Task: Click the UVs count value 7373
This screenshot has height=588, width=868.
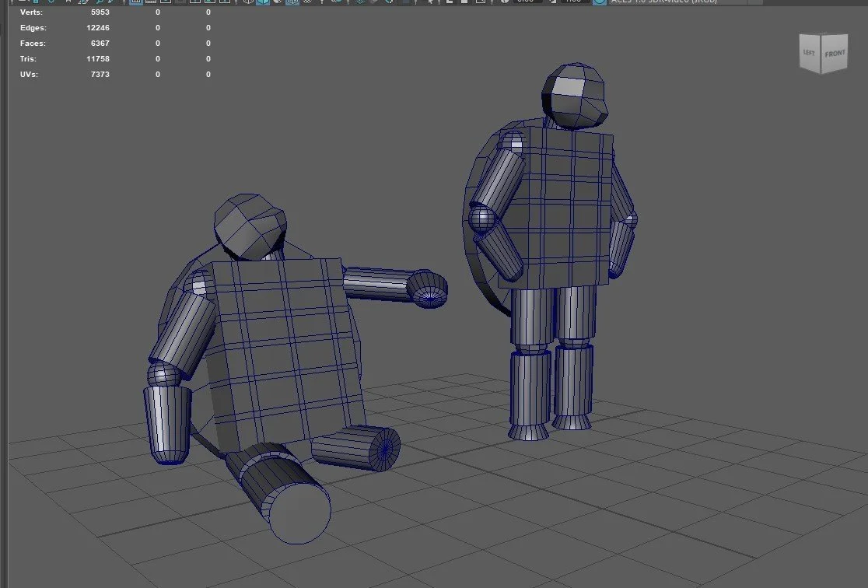Action: click(x=100, y=74)
